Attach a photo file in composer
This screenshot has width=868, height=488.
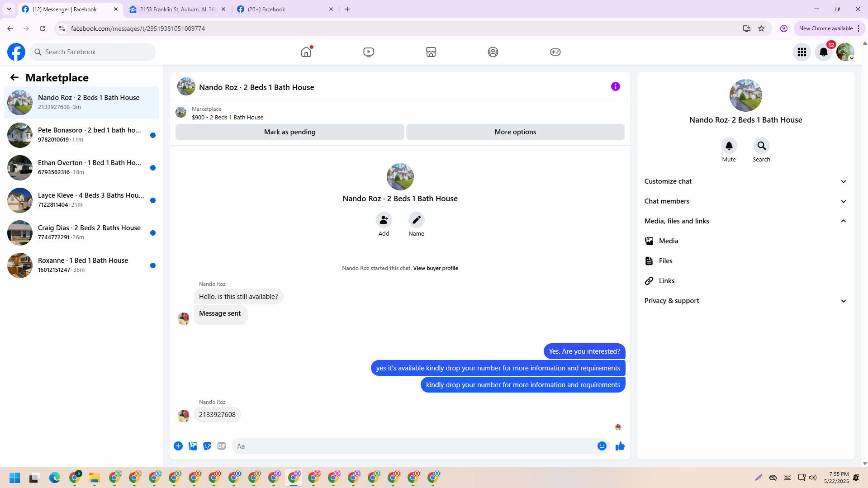tap(193, 446)
